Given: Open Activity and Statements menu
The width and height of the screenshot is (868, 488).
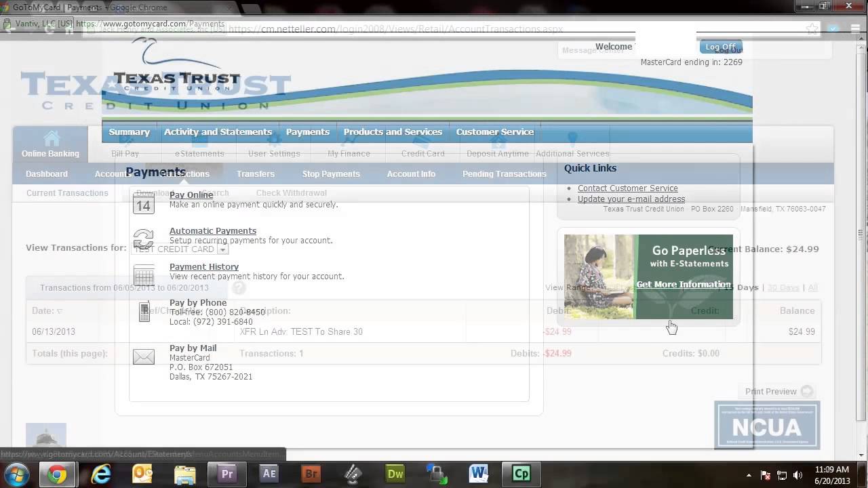Looking at the screenshot, I should pos(218,132).
